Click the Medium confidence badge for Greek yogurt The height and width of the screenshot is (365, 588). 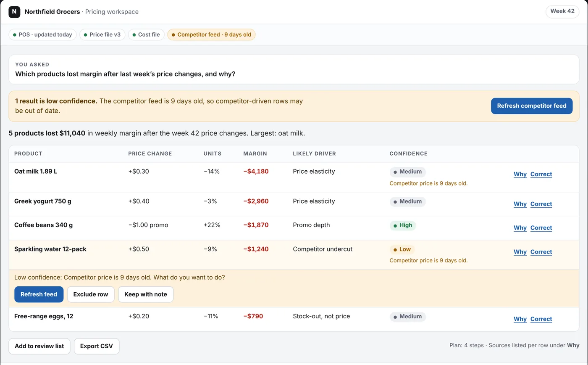pos(407,201)
